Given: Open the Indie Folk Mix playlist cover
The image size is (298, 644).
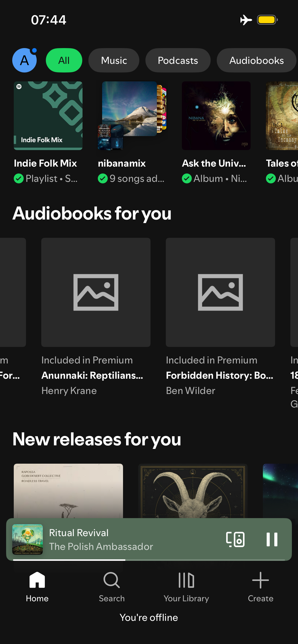Looking at the screenshot, I should coord(48,116).
